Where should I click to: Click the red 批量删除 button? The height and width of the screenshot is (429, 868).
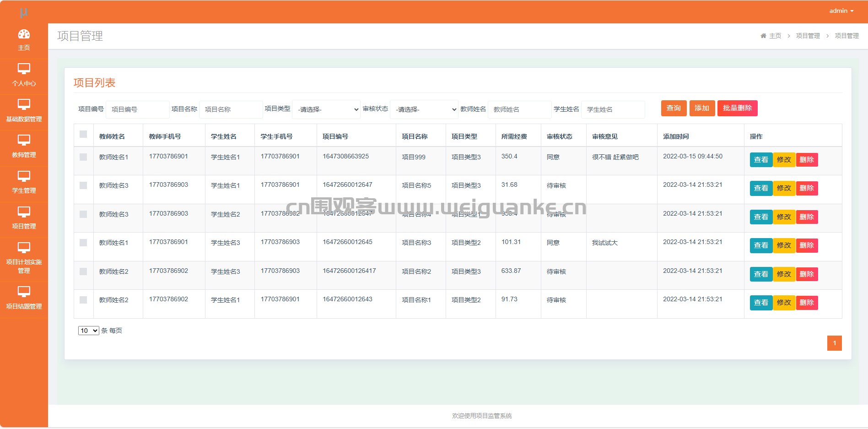click(737, 108)
